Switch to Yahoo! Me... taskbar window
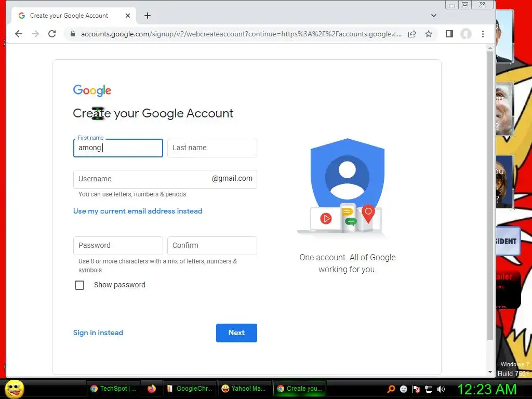 coord(244,389)
